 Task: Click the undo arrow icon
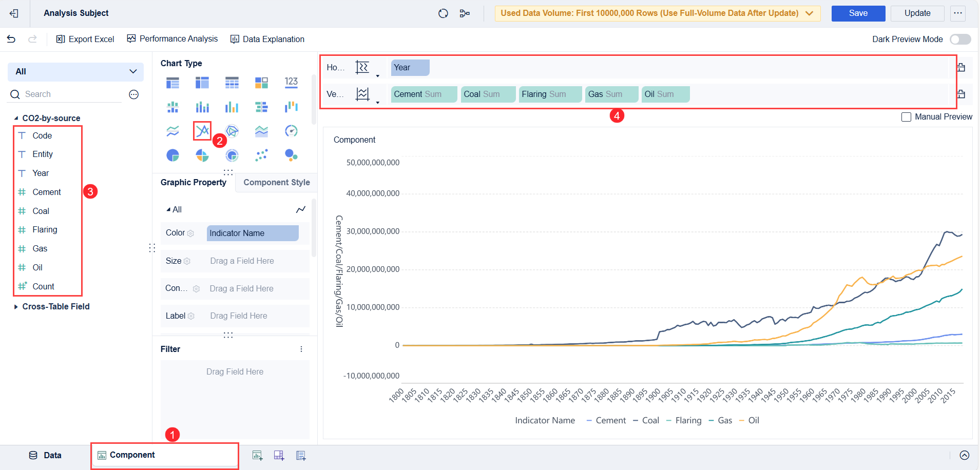(x=11, y=39)
